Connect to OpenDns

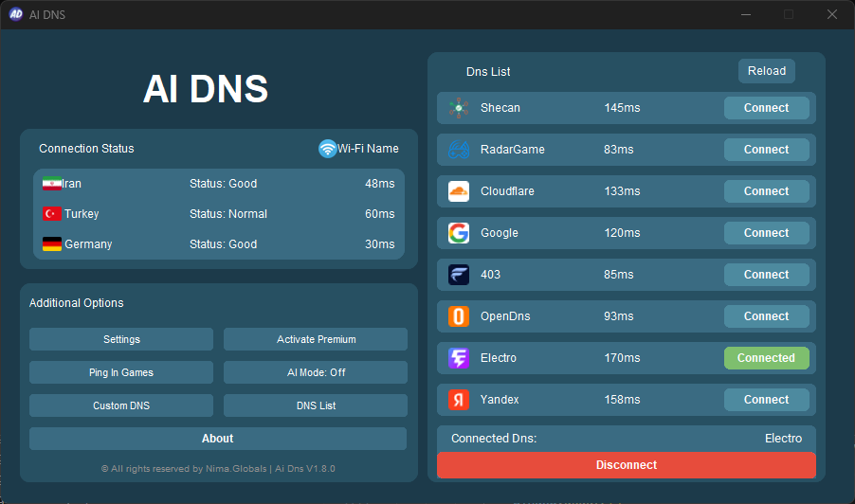pyautogui.click(x=766, y=316)
